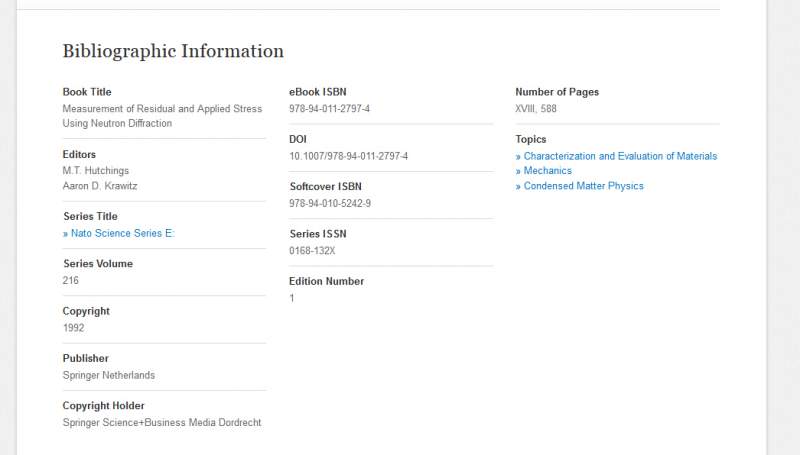Click the page count XVIII, 588
Viewport: 800px width, 455px height.
(x=536, y=109)
